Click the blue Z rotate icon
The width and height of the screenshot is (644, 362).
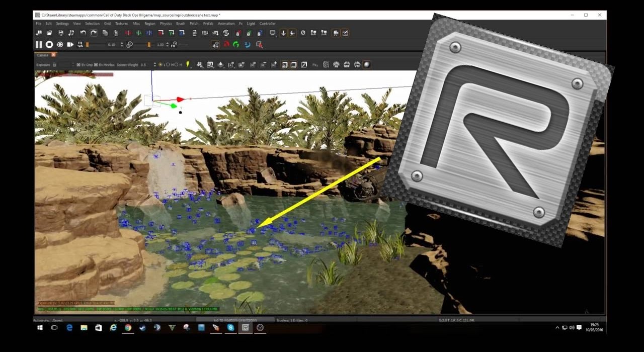182,33
